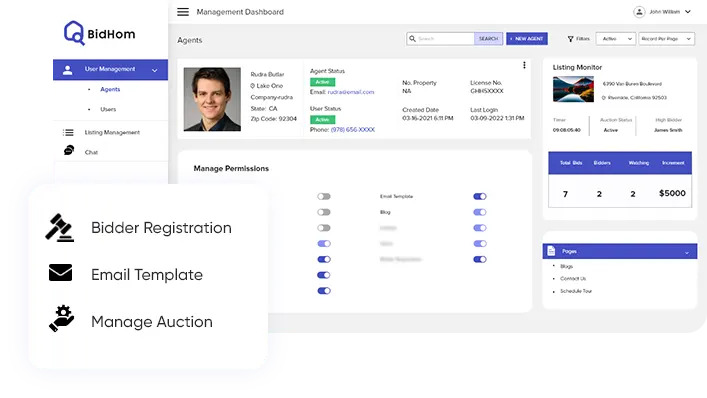Click the Filters label
Screen dimensions: 707x398
coord(583,39)
